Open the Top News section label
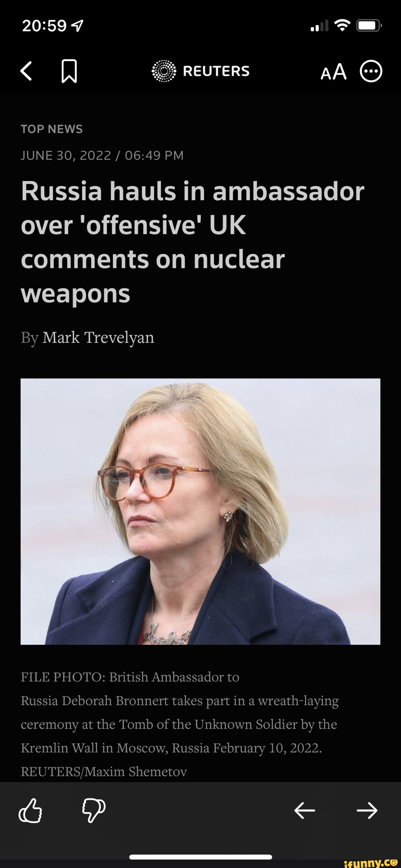Image resolution: width=401 pixels, height=868 pixels. coord(52,129)
